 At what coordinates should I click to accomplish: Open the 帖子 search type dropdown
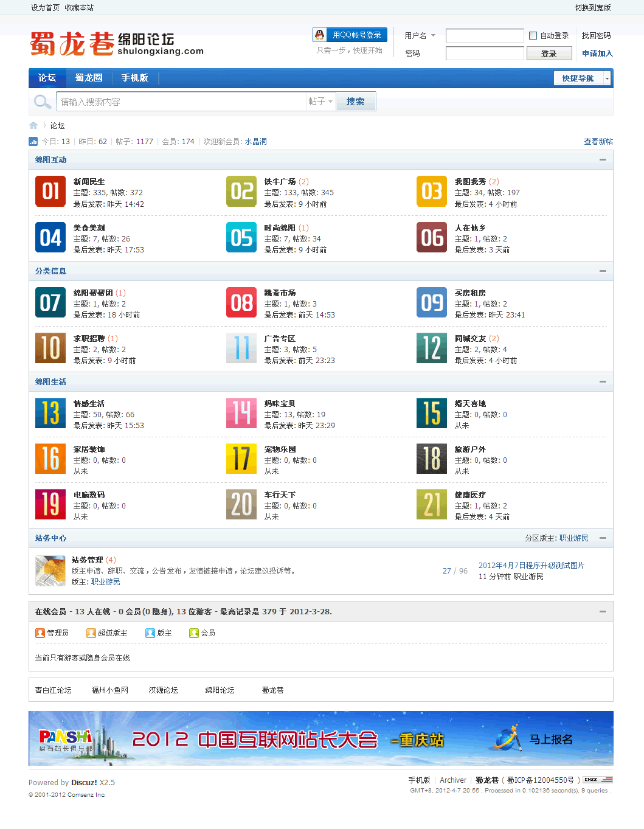pos(320,102)
